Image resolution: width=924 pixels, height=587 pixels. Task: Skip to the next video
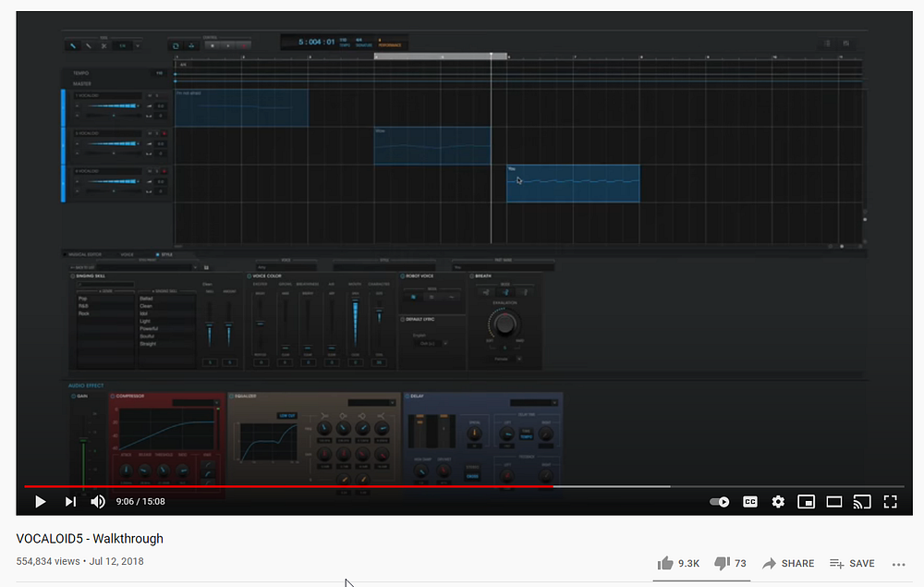[x=70, y=502]
